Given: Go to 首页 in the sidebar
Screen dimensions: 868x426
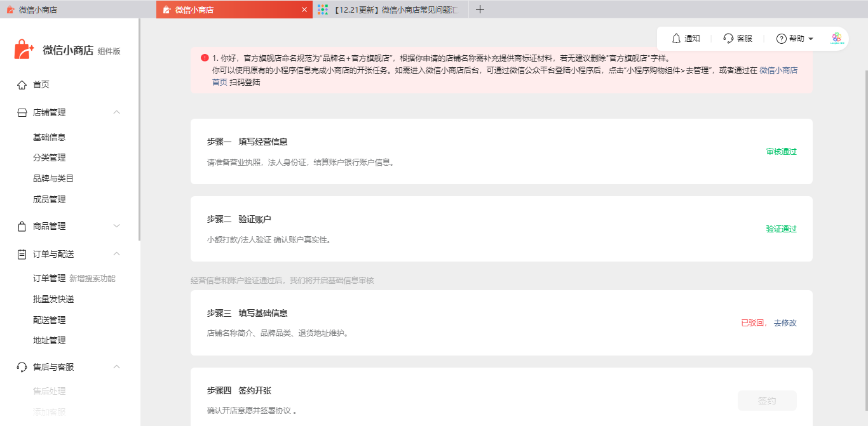Looking at the screenshot, I should point(41,84).
